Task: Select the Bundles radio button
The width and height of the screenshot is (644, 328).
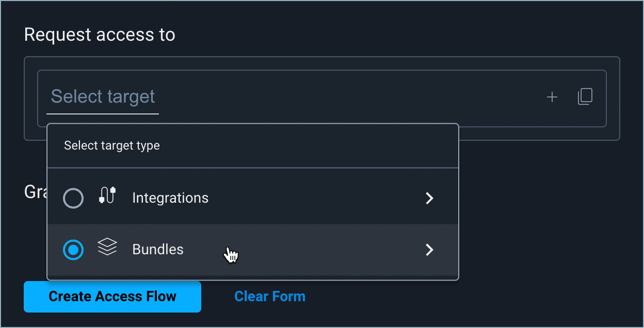Action: pos(73,250)
